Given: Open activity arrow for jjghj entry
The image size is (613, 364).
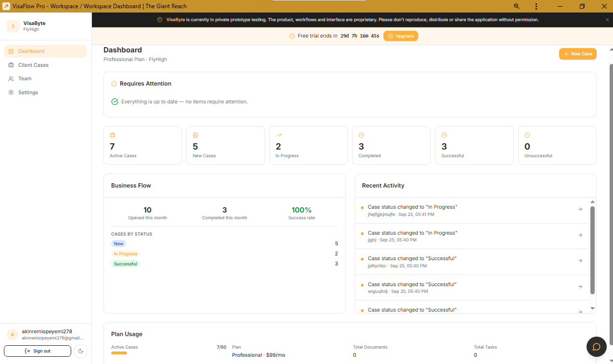Looking at the screenshot, I should pyautogui.click(x=580, y=235).
